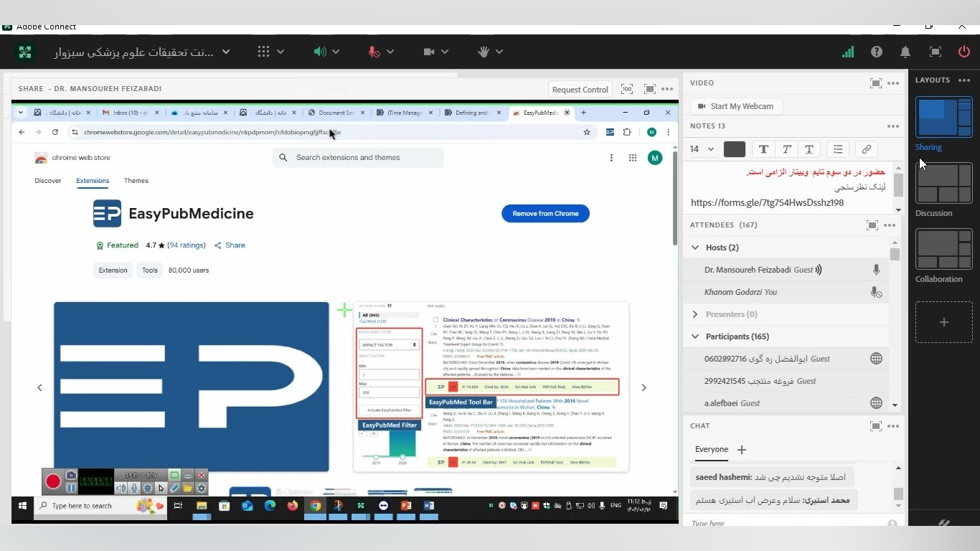Show next screenshot in store carousel
Image resolution: width=980 pixels, height=551 pixels.
(644, 387)
